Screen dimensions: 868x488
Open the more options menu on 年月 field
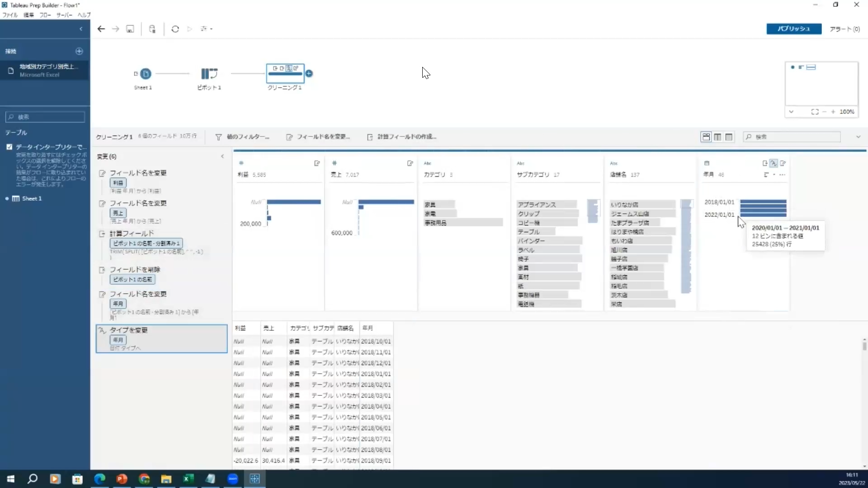783,175
